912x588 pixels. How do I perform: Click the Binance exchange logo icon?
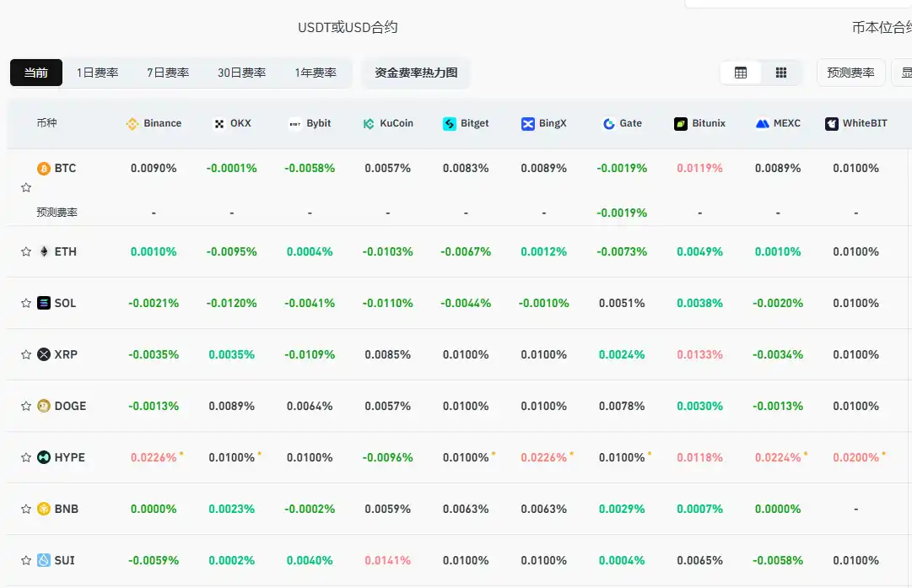pos(132,124)
